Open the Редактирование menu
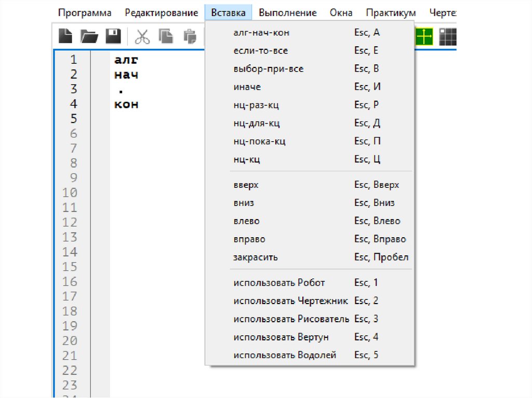Image resolution: width=532 pixels, height=398 pixels. tap(162, 13)
